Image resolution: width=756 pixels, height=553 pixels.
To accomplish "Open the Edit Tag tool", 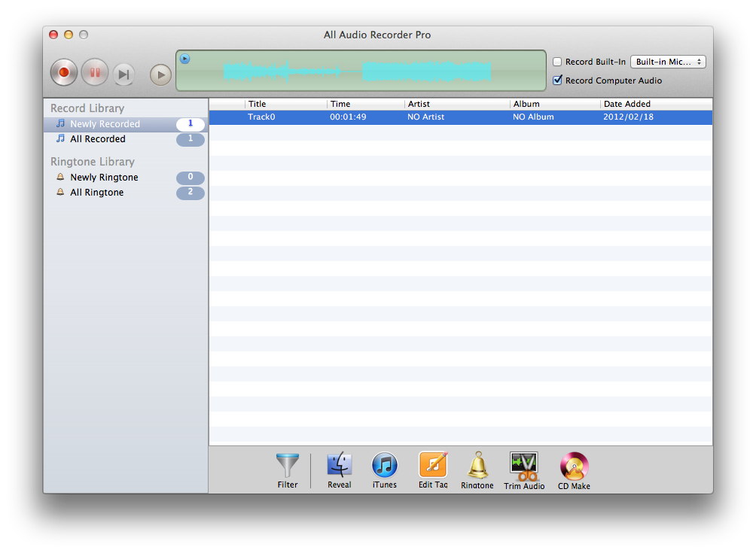I will click(x=433, y=471).
